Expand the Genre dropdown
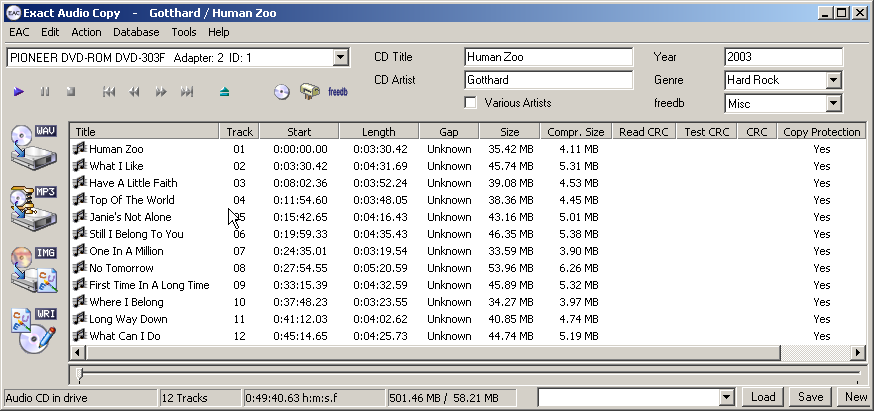874x411 pixels. point(833,80)
